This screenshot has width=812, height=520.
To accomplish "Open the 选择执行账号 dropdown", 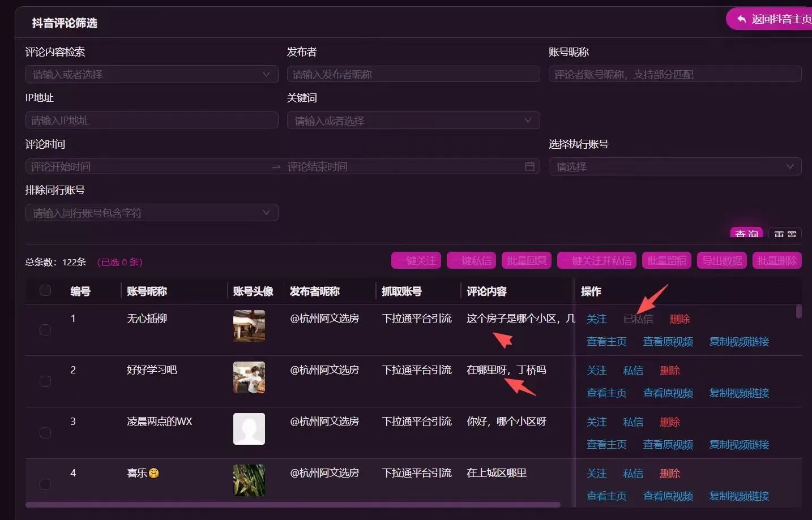I will (x=675, y=166).
